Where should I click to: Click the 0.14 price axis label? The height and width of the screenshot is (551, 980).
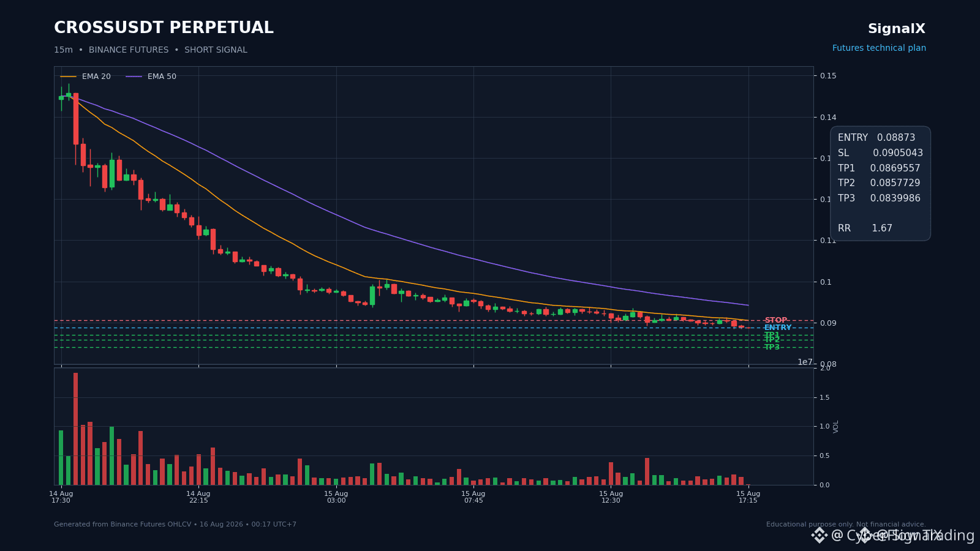click(x=828, y=118)
